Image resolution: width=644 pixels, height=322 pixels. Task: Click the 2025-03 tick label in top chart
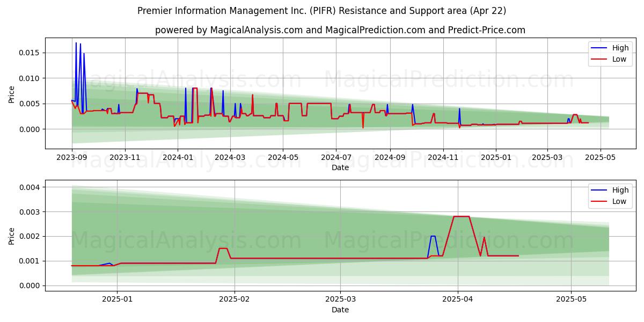pyautogui.click(x=547, y=157)
